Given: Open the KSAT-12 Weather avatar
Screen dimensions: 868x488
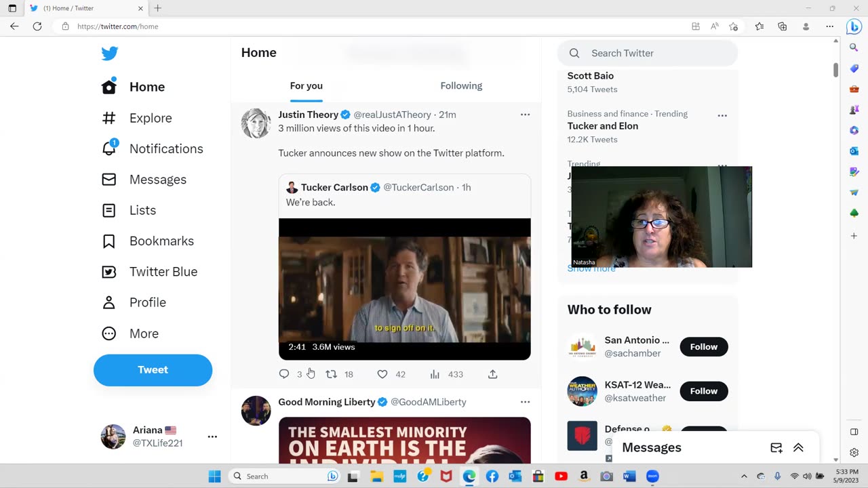Looking at the screenshot, I should [x=582, y=391].
